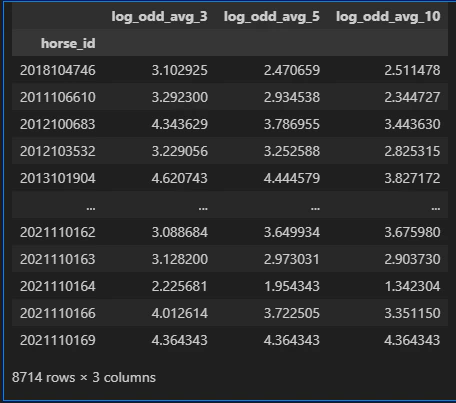Click the value 3.675980

coord(412,232)
